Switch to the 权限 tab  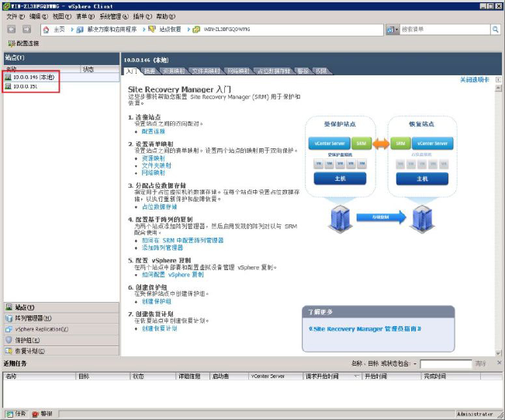pos(321,71)
